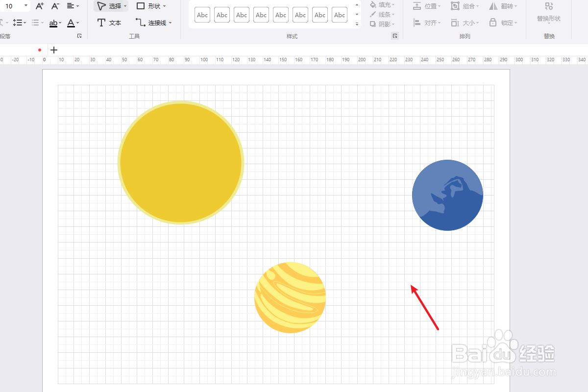Open the font color dropdown arrow
Screen dimensions: 588x392
point(78,23)
